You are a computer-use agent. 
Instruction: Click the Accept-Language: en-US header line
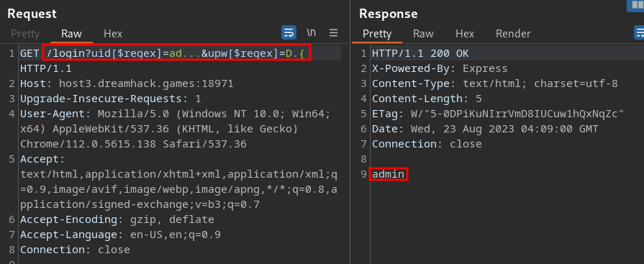120,235
